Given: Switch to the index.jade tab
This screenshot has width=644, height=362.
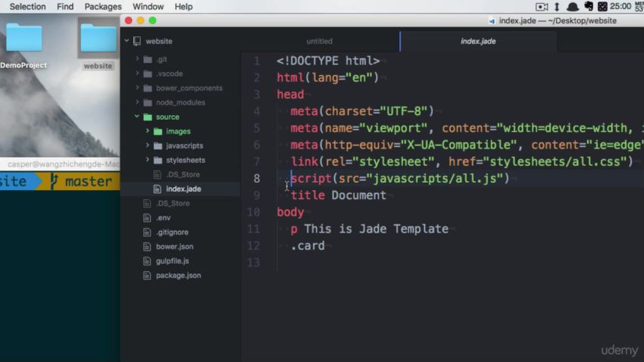Looking at the screenshot, I should 478,41.
